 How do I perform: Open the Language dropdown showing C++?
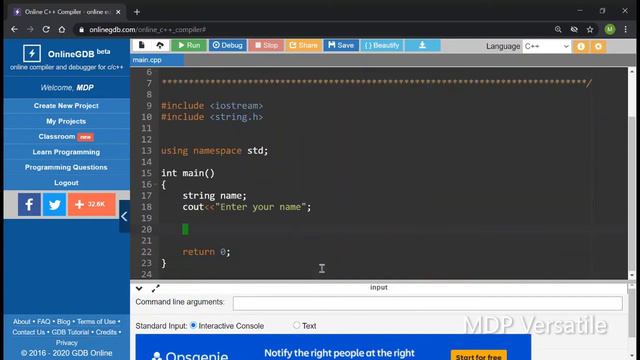[x=547, y=46]
